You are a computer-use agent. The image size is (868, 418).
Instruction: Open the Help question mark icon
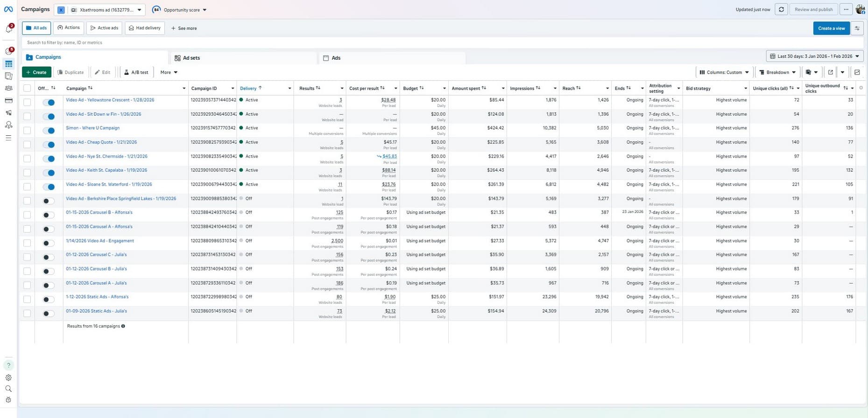[8, 365]
